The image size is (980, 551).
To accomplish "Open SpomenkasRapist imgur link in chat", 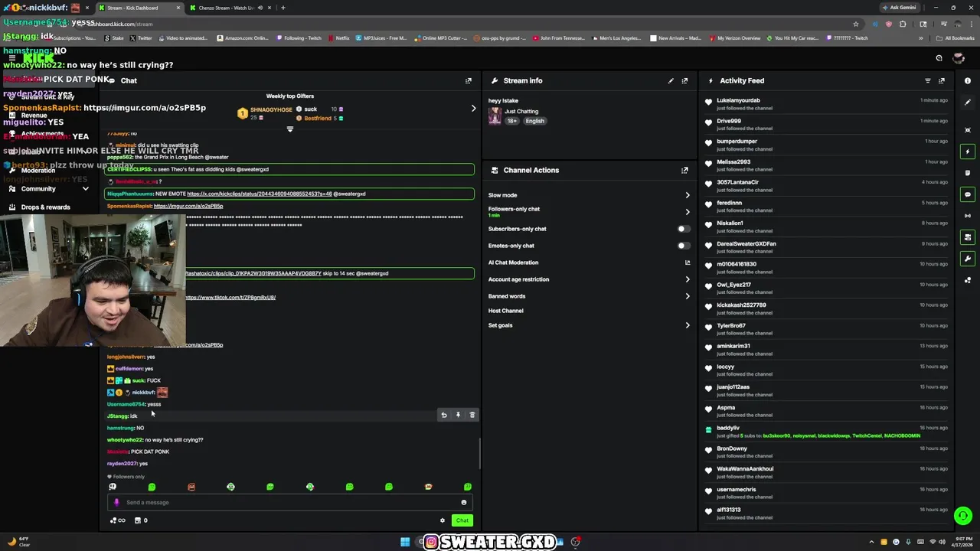I will coord(188,206).
